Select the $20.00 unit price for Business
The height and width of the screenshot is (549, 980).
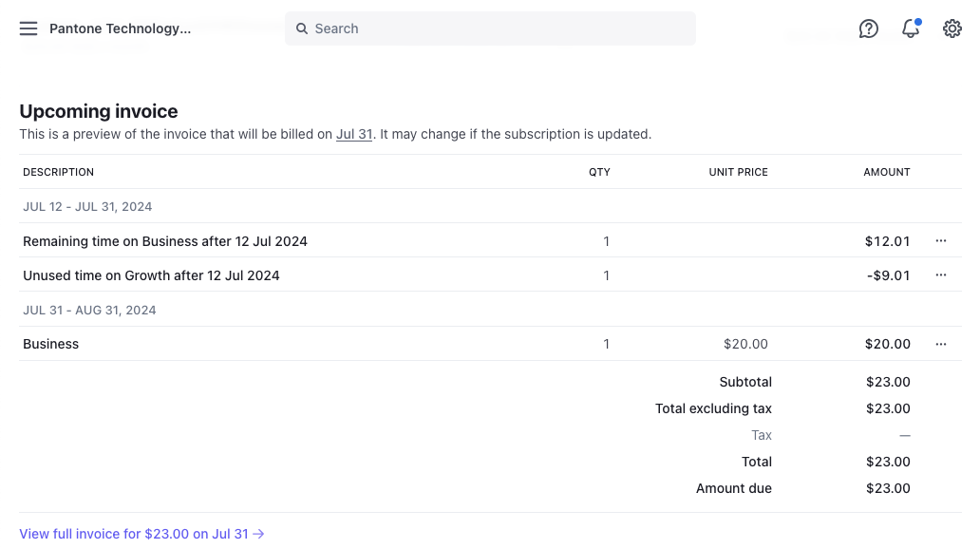tap(745, 343)
